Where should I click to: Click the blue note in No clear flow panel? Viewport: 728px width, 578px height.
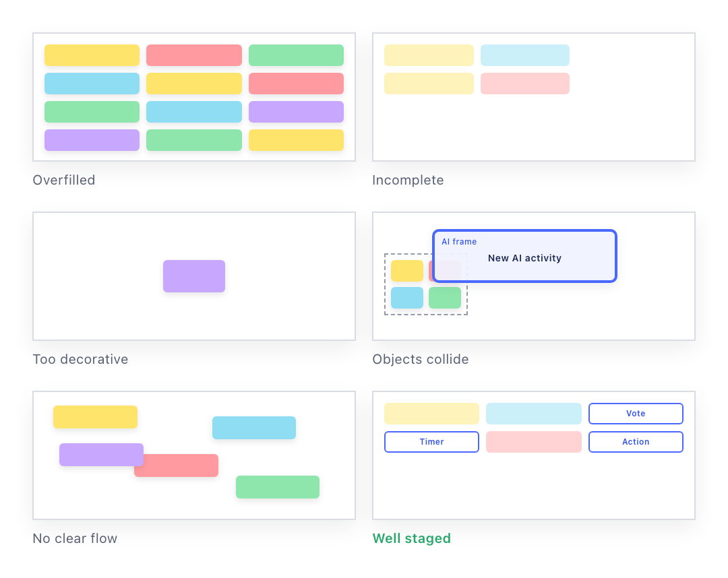click(x=254, y=428)
